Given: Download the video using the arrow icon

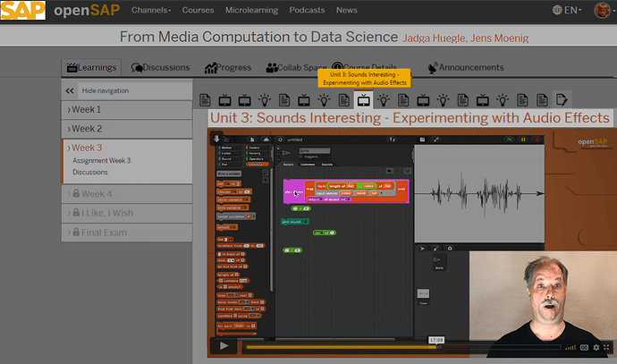Looking at the screenshot, I should [216, 138].
